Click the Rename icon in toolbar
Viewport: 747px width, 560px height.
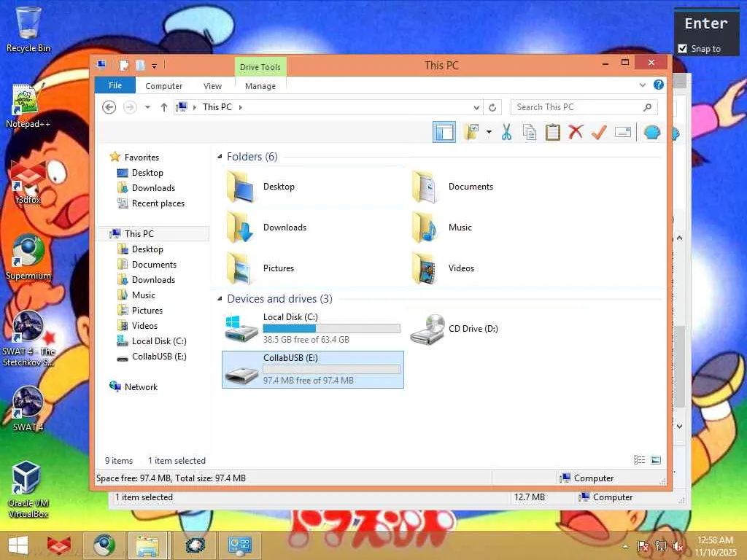click(623, 132)
